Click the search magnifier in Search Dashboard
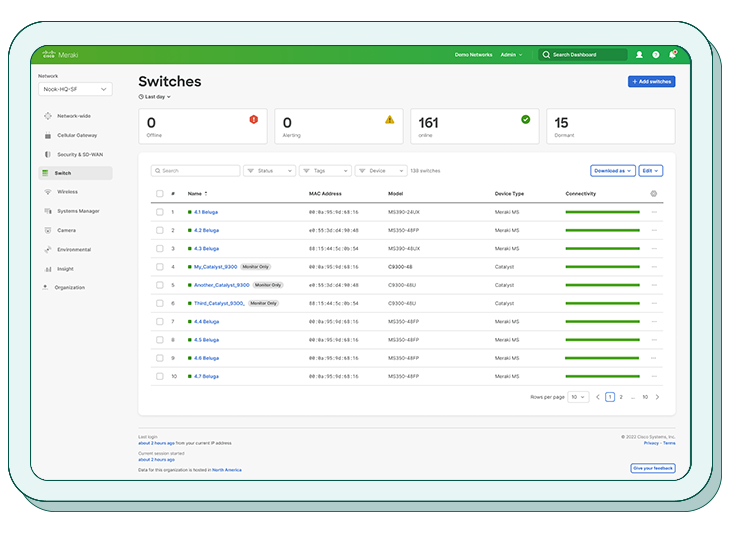 point(546,54)
